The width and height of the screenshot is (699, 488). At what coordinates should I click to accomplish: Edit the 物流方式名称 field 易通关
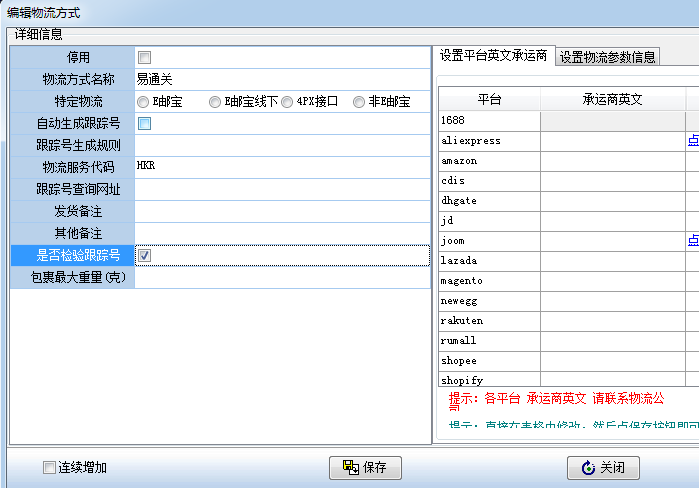pyautogui.click(x=282, y=79)
